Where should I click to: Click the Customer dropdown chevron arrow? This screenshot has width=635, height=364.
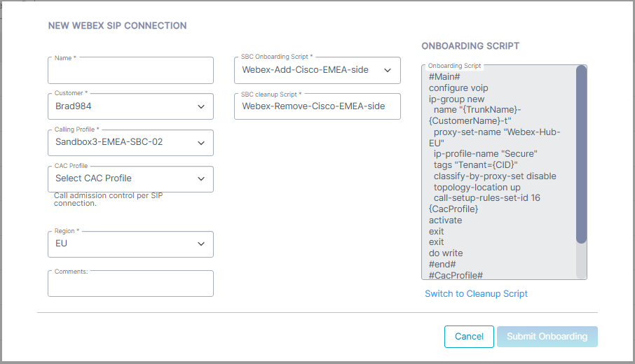tap(201, 106)
